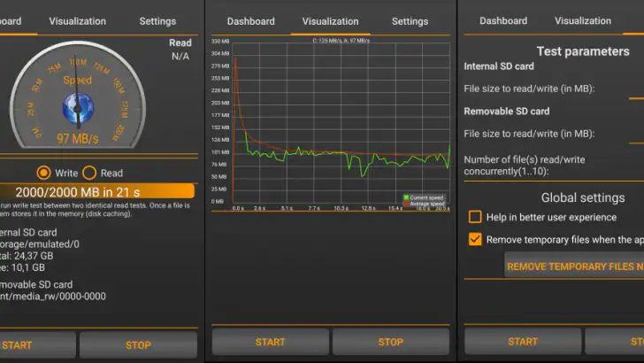The image size is (644, 363).
Task: Click the Current speed legend entry
Action: (424, 197)
